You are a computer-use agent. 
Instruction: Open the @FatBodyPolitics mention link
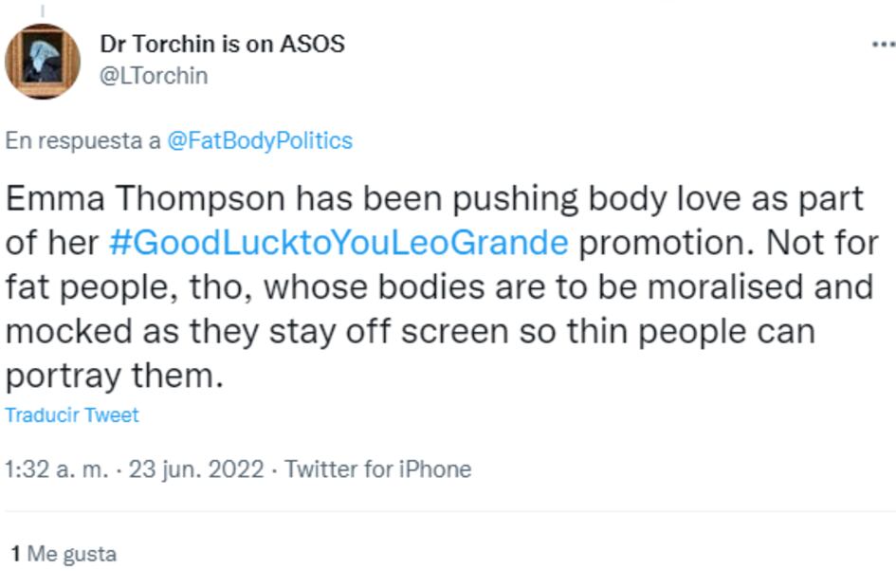click(259, 141)
